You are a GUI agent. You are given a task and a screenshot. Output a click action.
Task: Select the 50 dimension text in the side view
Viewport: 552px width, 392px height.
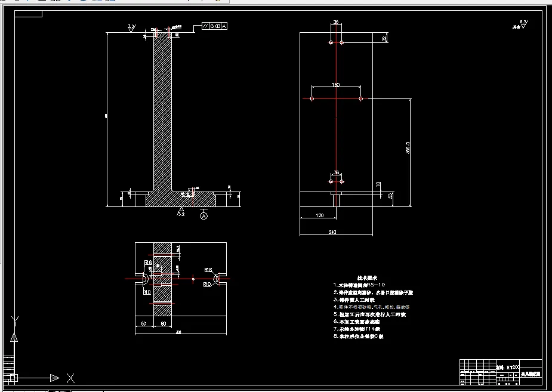click(x=390, y=196)
